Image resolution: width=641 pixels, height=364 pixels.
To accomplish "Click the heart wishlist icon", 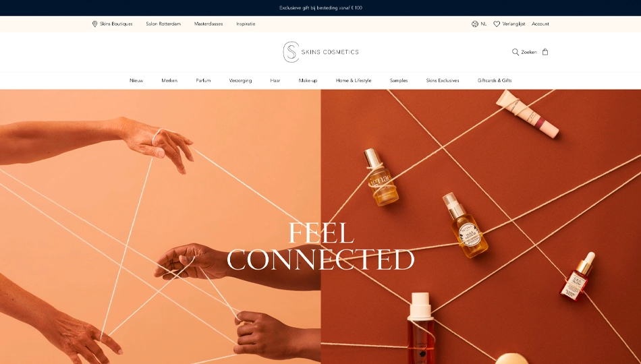I will coord(497,24).
